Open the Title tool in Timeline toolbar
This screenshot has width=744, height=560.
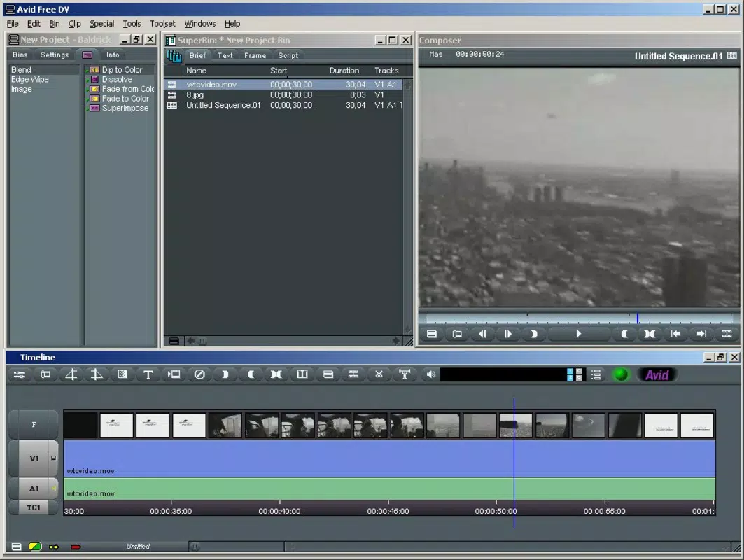148,375
